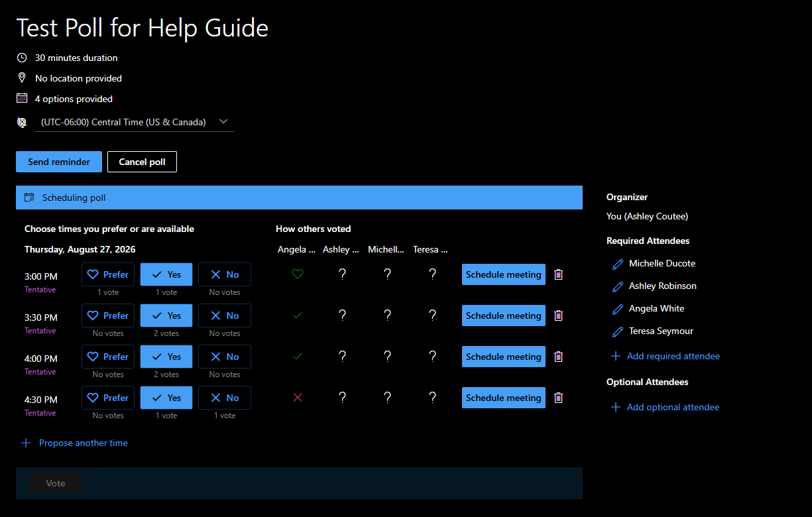Click Add required attendee link
This screenshot has width=812, height=517.
[665, 356]
